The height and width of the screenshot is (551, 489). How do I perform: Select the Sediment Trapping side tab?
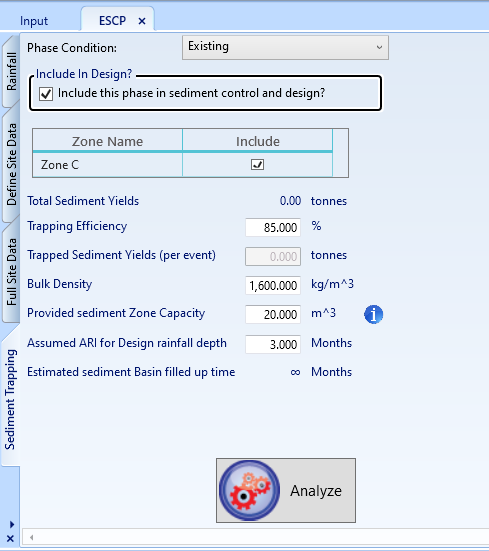click(10, 399)
